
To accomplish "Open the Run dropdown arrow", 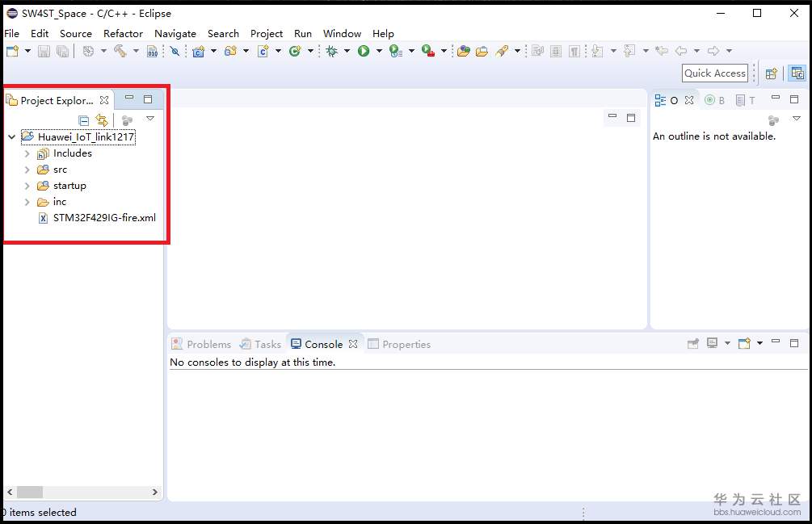I will (x=379, y=51).
